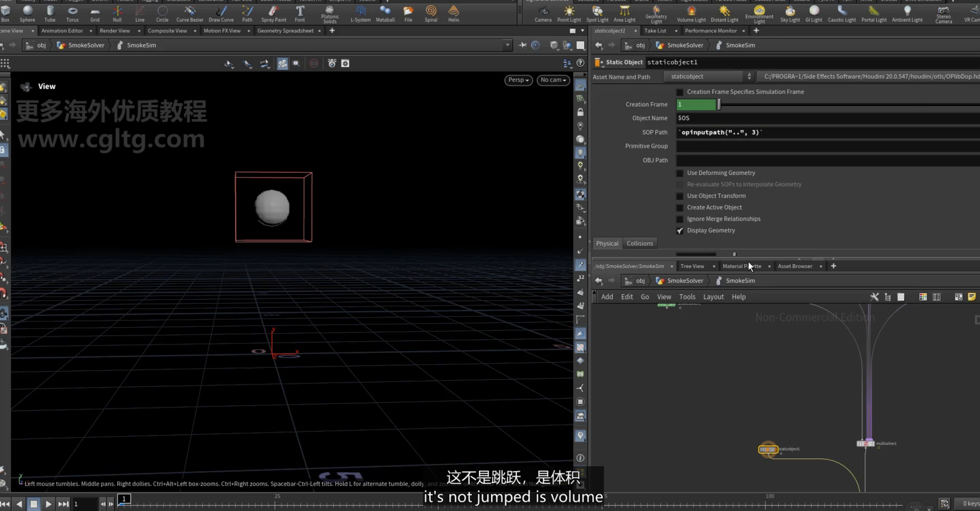Open the No cam camera menu
Image resolution: width=980 pixels, height=511 pixels.
[553, 80]
